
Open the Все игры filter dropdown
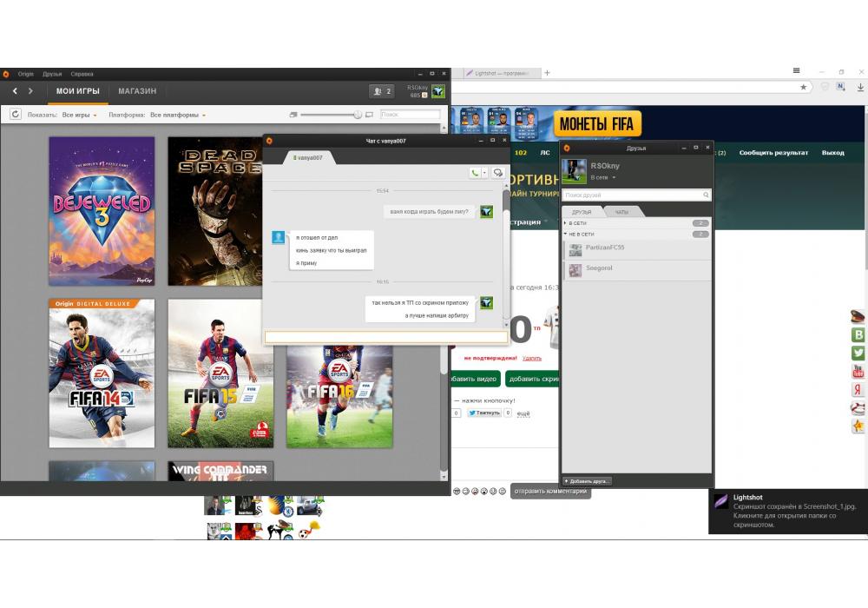[79, 115]
